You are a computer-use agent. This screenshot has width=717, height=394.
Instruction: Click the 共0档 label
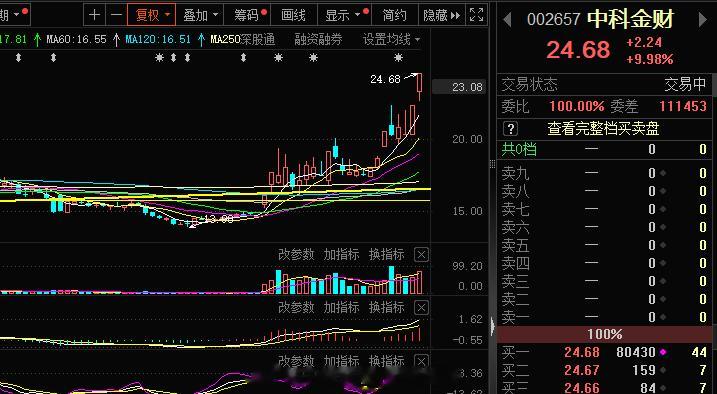(519, 149)
